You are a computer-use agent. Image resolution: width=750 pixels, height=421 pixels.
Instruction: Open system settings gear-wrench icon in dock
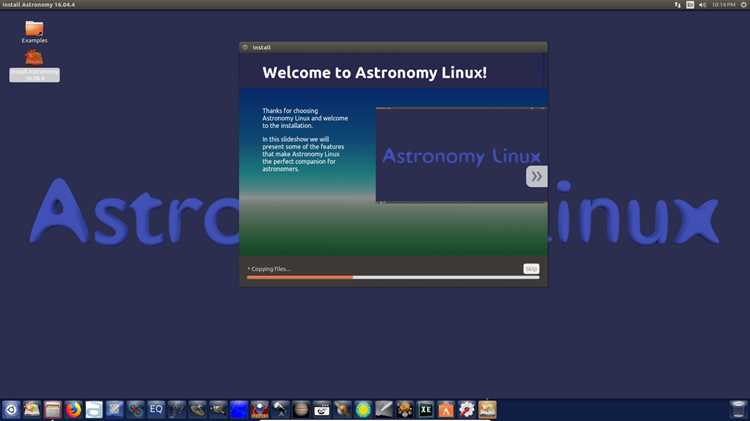[466, 410]
